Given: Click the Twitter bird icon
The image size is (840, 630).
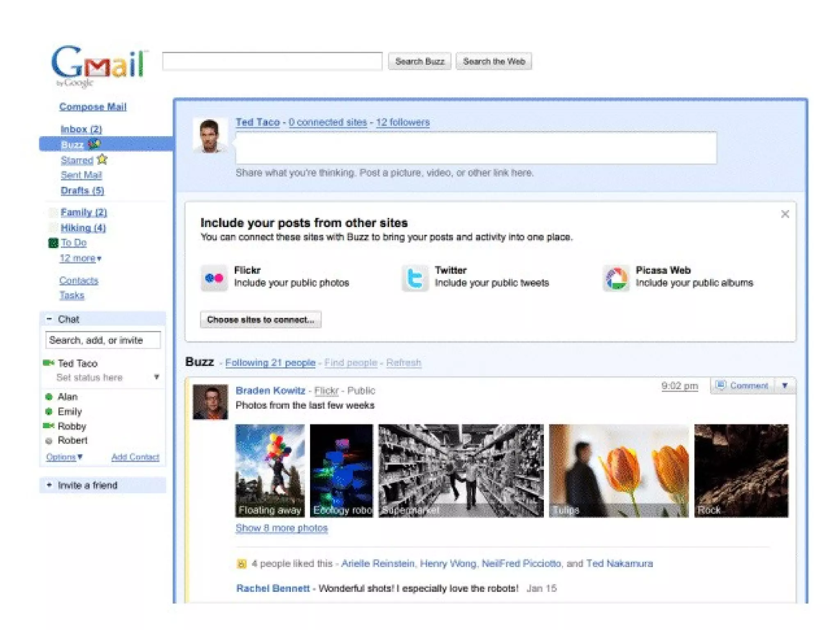Looking at the screenshot, I should click(x=415, y=278).
